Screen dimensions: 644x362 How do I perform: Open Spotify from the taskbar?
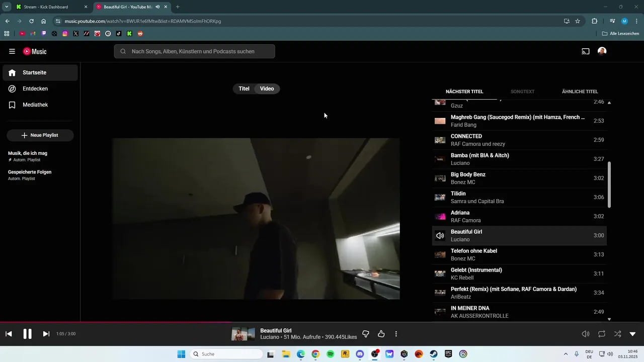pyautogui.click(x=330, y=354)
